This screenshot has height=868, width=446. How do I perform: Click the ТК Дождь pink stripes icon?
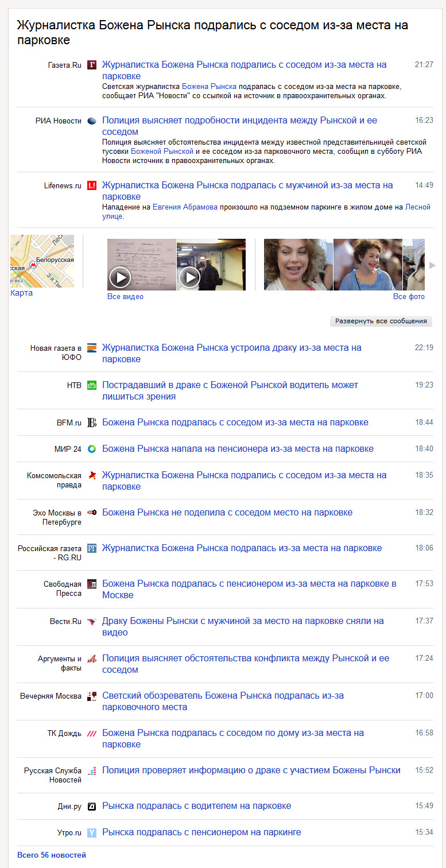click(x=91, y=733)
